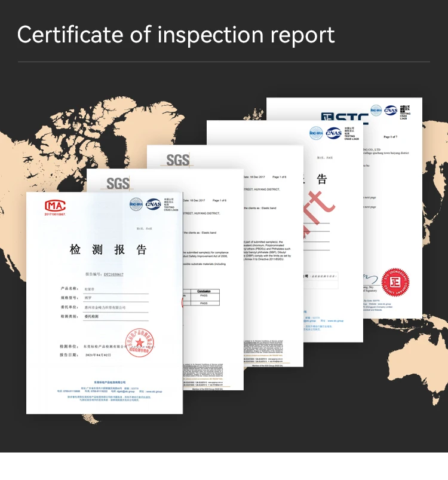
Task: Click the black barcode-like block at the third document's bottom
Action: pos(263,347)
